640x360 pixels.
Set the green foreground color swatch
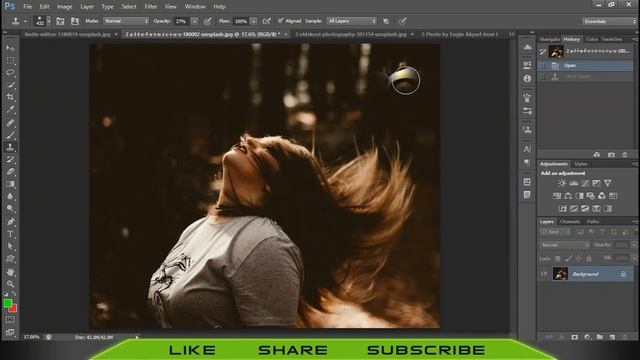tap(7, 303)
